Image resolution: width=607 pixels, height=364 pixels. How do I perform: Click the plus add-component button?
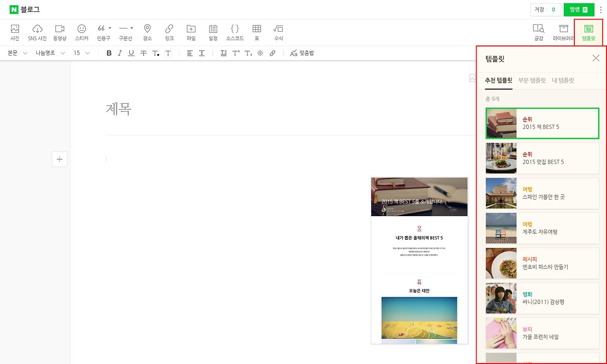[x=60, y=159]
